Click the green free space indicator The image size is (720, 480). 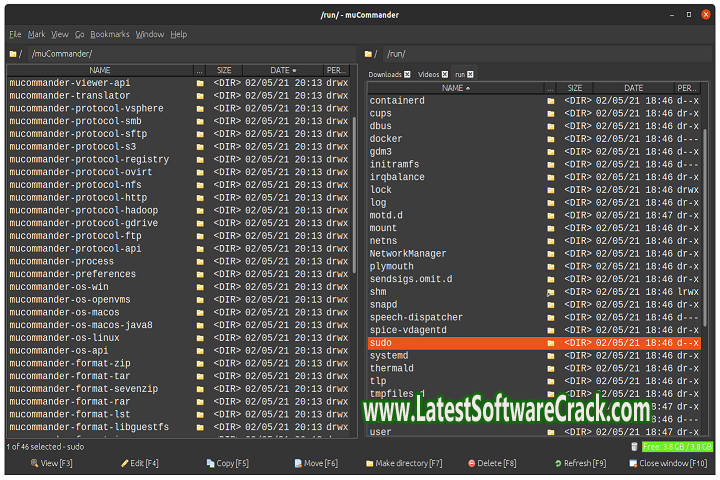tap(677, 446)
